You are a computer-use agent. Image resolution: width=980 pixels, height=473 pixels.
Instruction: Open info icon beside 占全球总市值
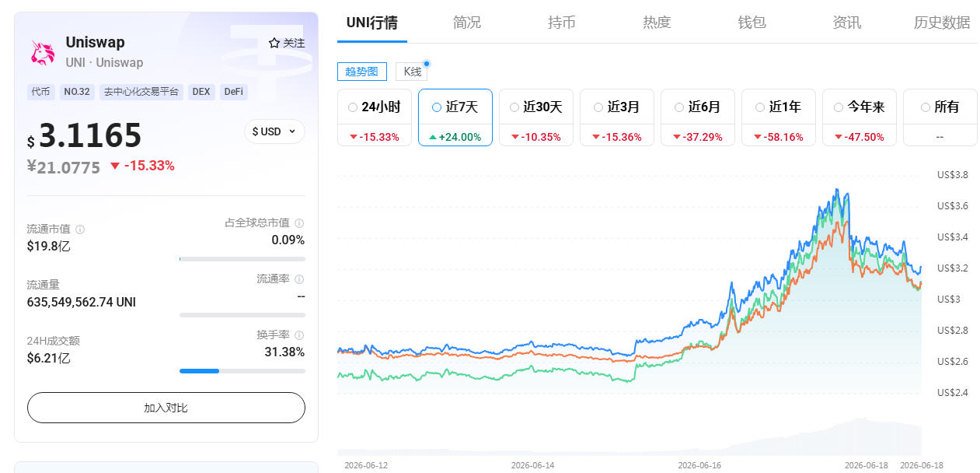[299, 223]
